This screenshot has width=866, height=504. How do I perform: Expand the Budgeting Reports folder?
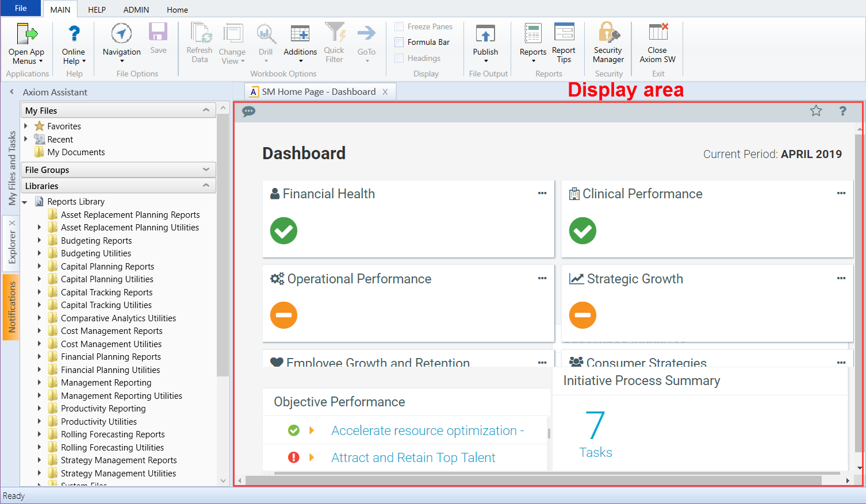(39, 240)
